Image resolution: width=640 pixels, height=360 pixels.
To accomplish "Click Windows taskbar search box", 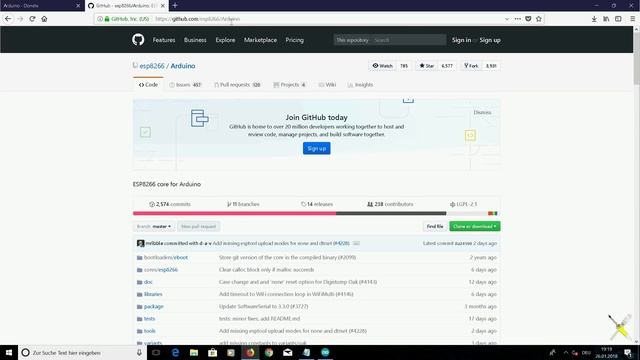I will pyautogui.click(x=82, y=353).
